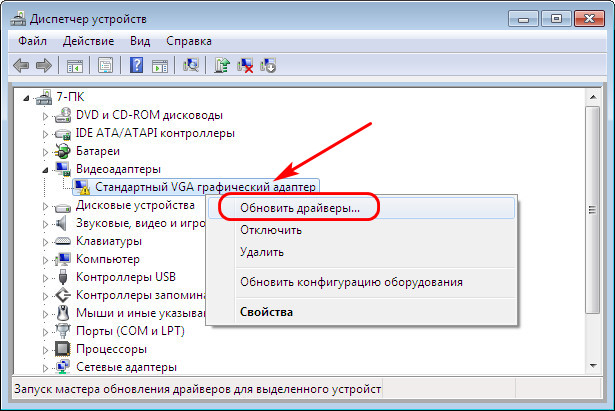Click the Контроллеры USB plug icon
The image size is (615, 411).
(x=63, y=277)
